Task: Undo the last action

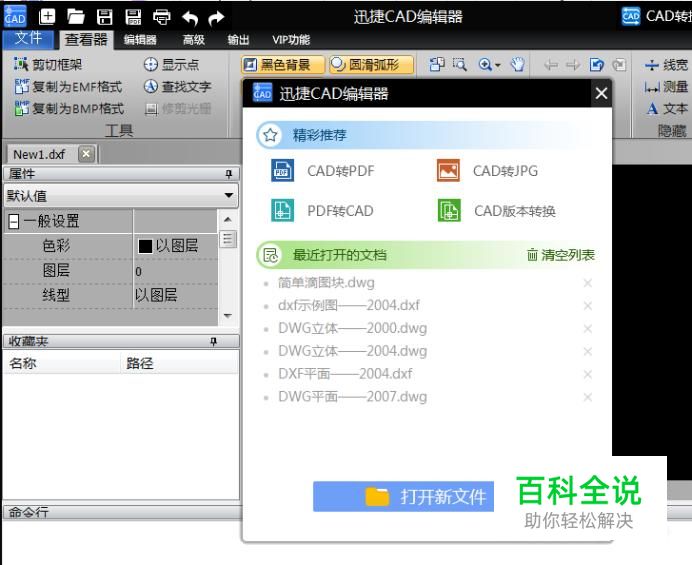Action: tap(190, 18)
